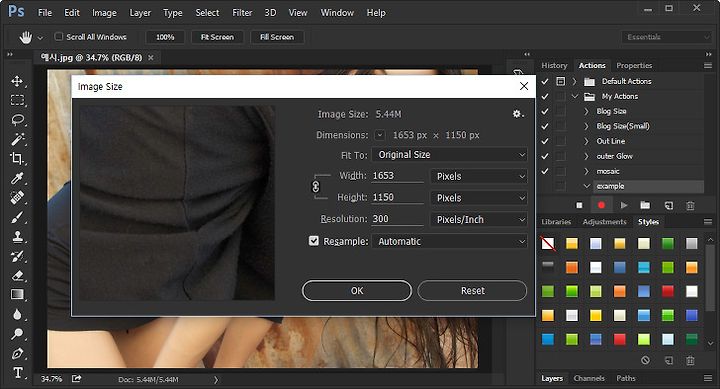Select the Eyedropper tool

(x=17, y=178)
